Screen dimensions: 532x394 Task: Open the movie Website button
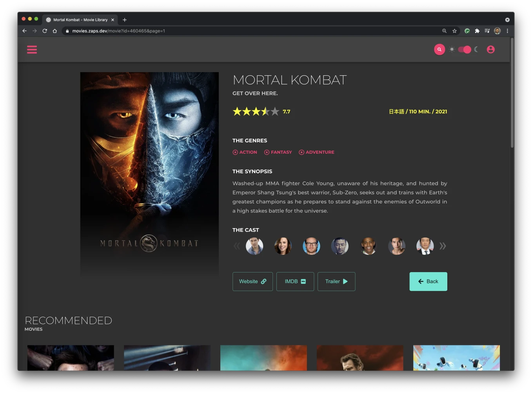tap(252, 281)
